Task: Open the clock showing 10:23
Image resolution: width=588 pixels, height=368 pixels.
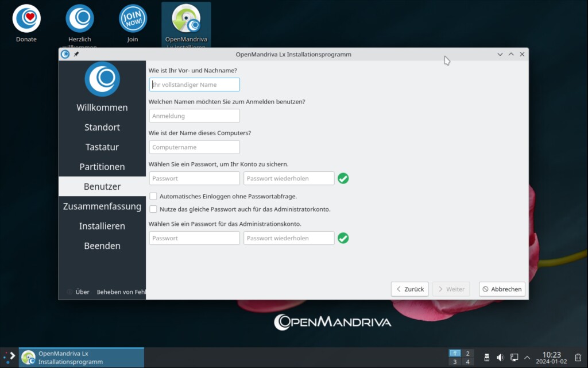Action: 551,358
